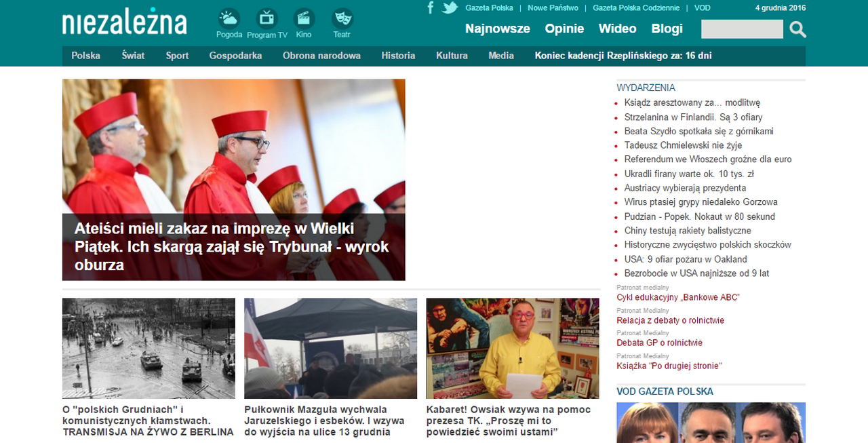Open the Obrona narodowa section
This screenshot has width=868, height=443.
click(x=321, y=56)
